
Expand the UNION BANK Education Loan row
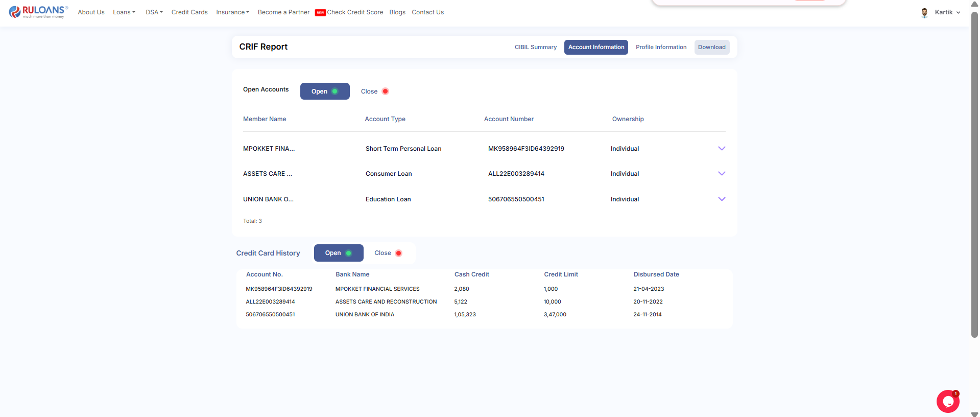coord(722,199)
